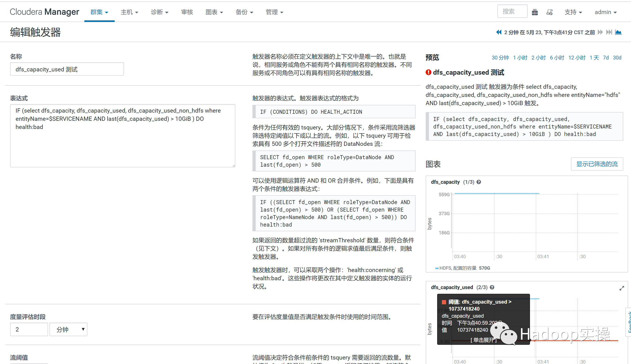Switch preview range to 30 分钟
Image resolution: width=631 pixels, height=364 pixels.
(500, 58)
